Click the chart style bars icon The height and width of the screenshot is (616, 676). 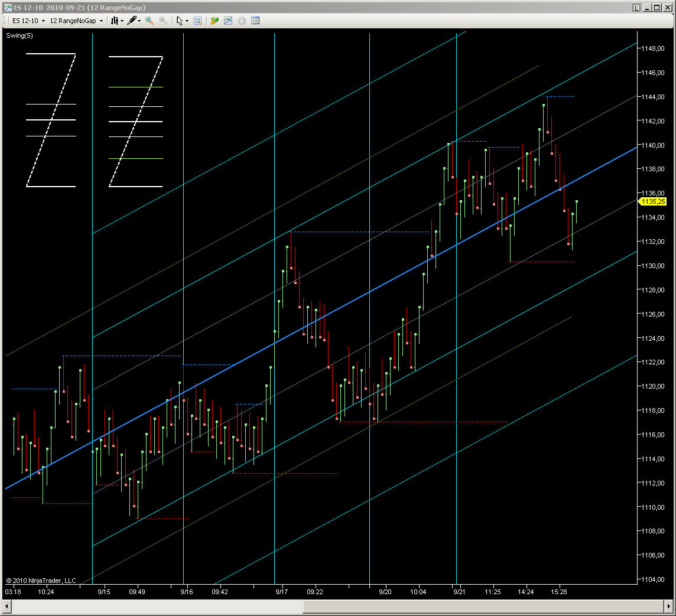(114, 21)
